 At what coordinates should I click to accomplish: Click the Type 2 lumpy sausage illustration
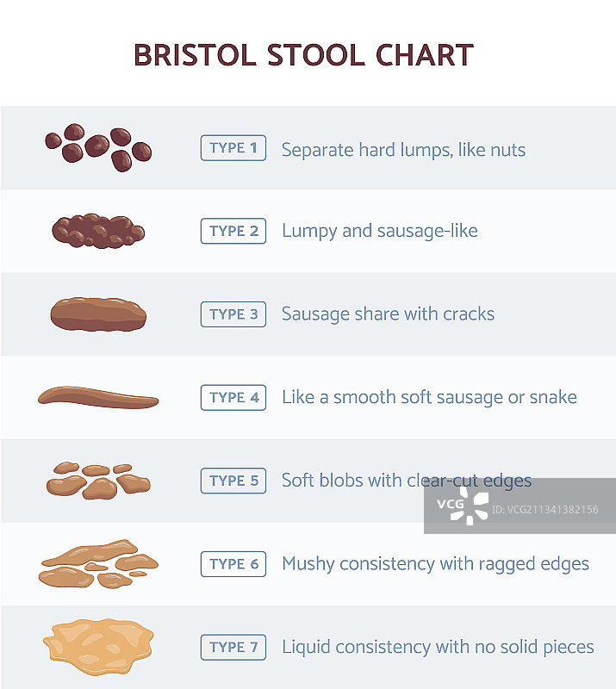coord(98,231)
